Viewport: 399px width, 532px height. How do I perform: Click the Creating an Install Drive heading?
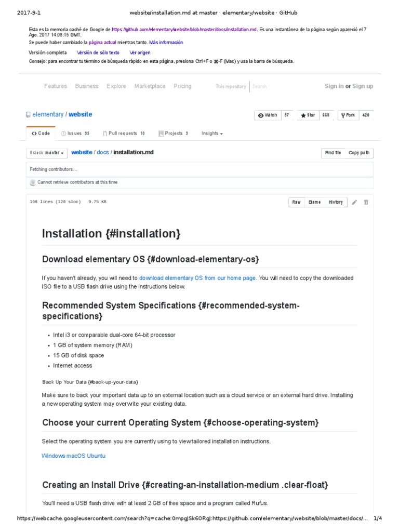pyautogui.click(x=185, y=485)
